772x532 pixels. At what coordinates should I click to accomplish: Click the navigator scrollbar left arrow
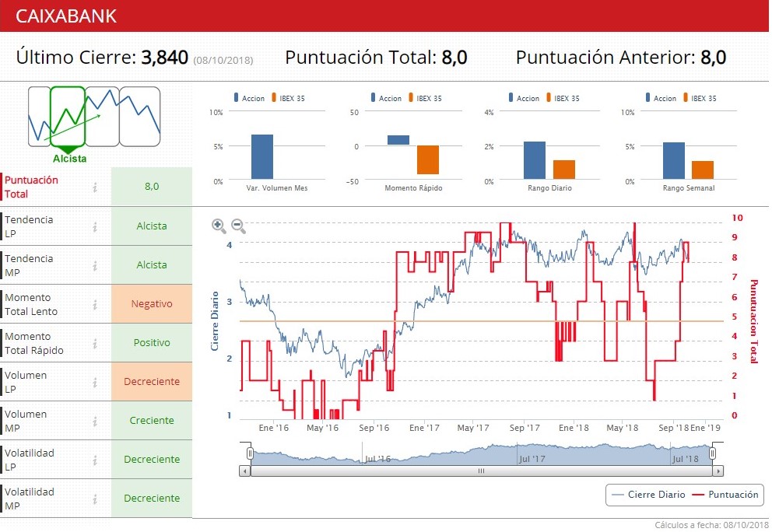point(244,471)
